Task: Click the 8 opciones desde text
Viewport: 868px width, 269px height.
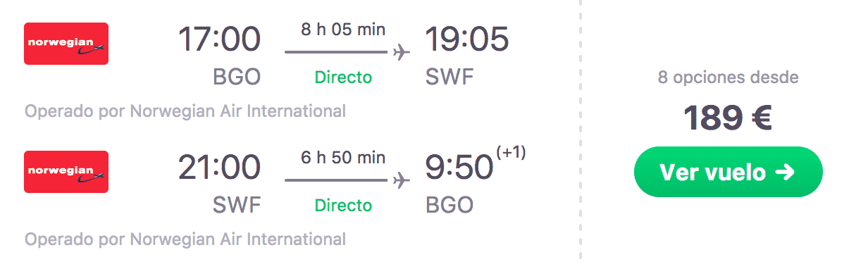Action: tap(728, 77)
